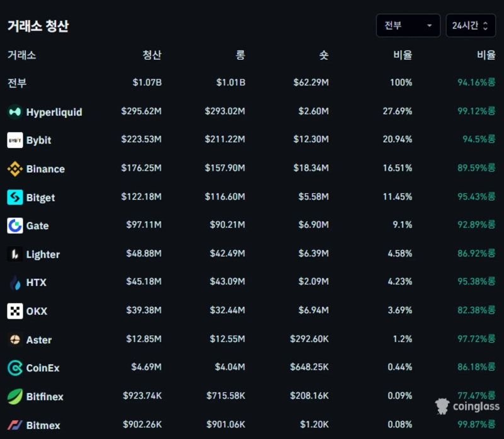
Task: Open the Bitmex exchange name link
Action: tap(43, 425)
